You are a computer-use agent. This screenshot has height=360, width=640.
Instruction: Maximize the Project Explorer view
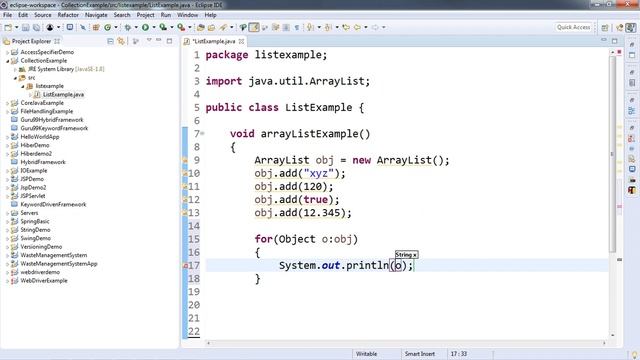point(169,41)
